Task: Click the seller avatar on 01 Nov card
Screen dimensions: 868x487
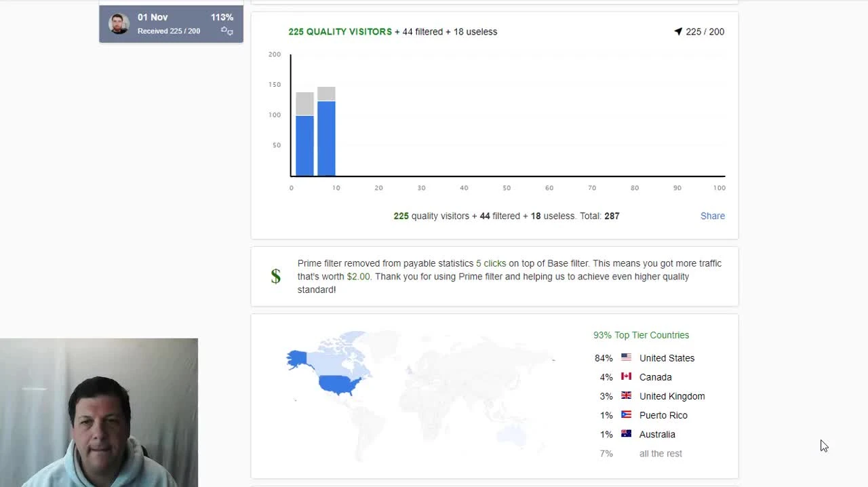Action: tap(119, 24)
